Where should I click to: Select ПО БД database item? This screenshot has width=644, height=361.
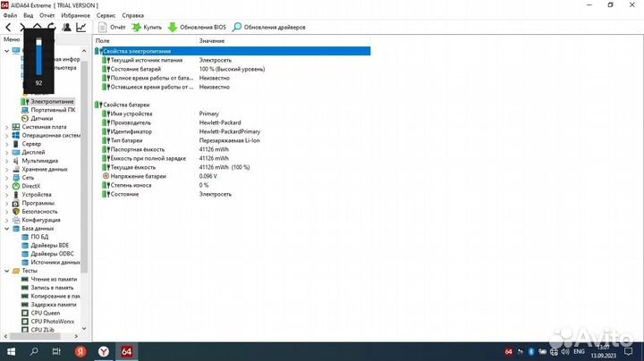39,237
